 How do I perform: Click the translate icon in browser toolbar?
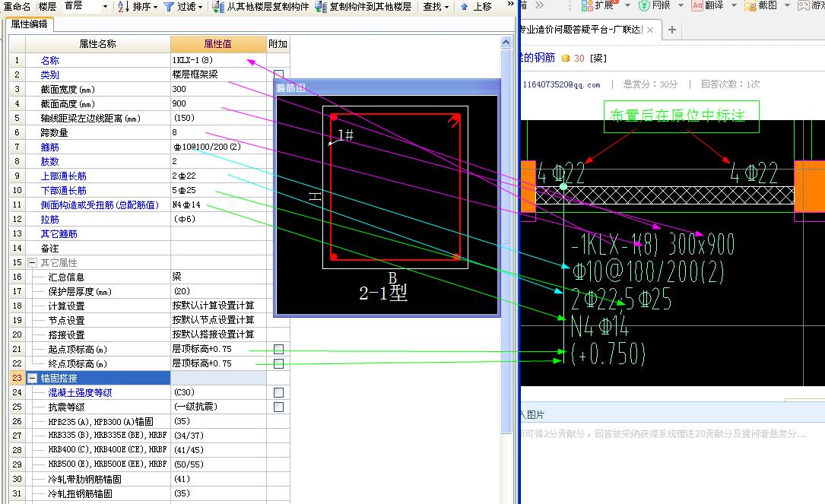[x=697, y=6]
